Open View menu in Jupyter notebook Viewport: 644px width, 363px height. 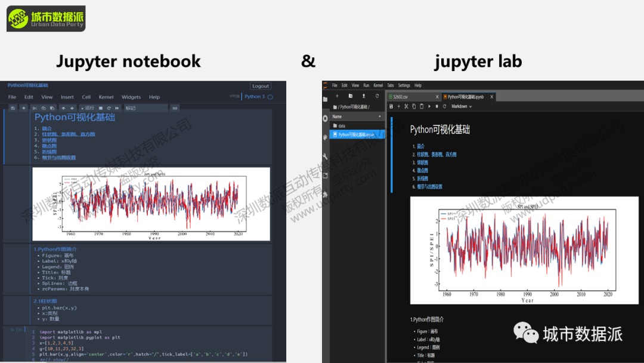(47, 97)
